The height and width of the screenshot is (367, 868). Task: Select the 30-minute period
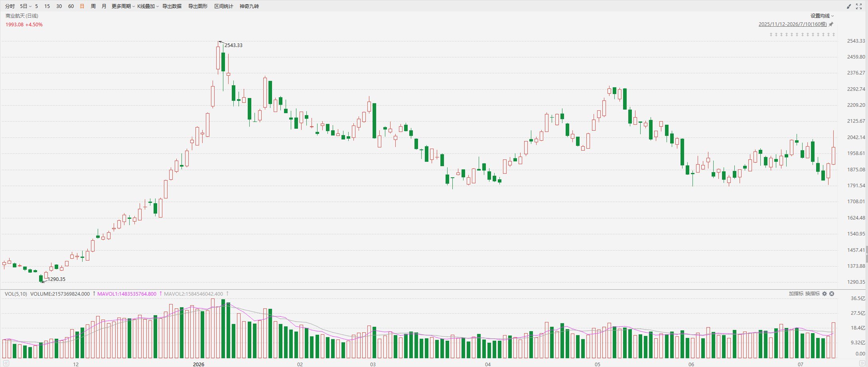point(59,6)
